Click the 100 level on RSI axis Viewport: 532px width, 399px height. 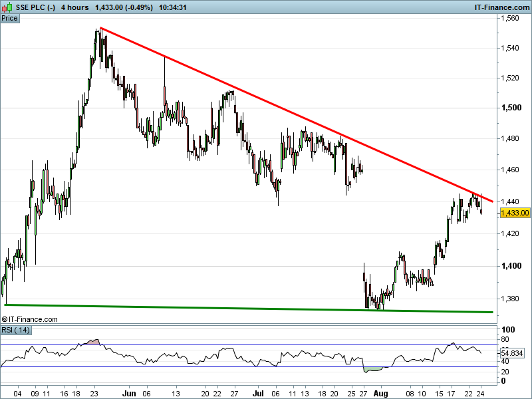click(x=508, y=329)
